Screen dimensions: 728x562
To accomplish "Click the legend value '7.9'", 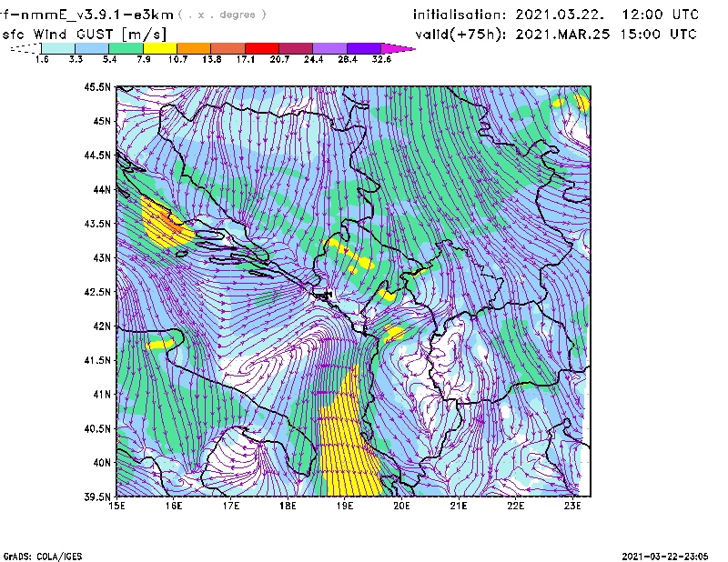I will (x=144, y=59).
